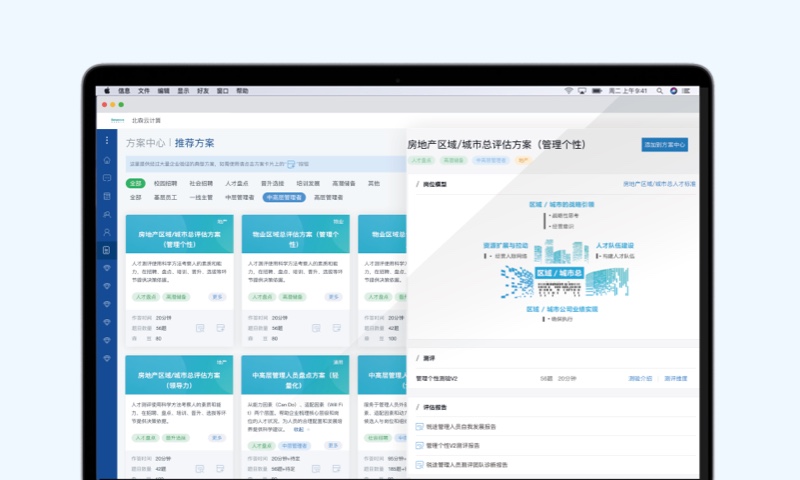The width and height of the screenshot is (800, 480).
Task: Select the highlighted document icon in sidebar
Action: (x=107, y=250)
